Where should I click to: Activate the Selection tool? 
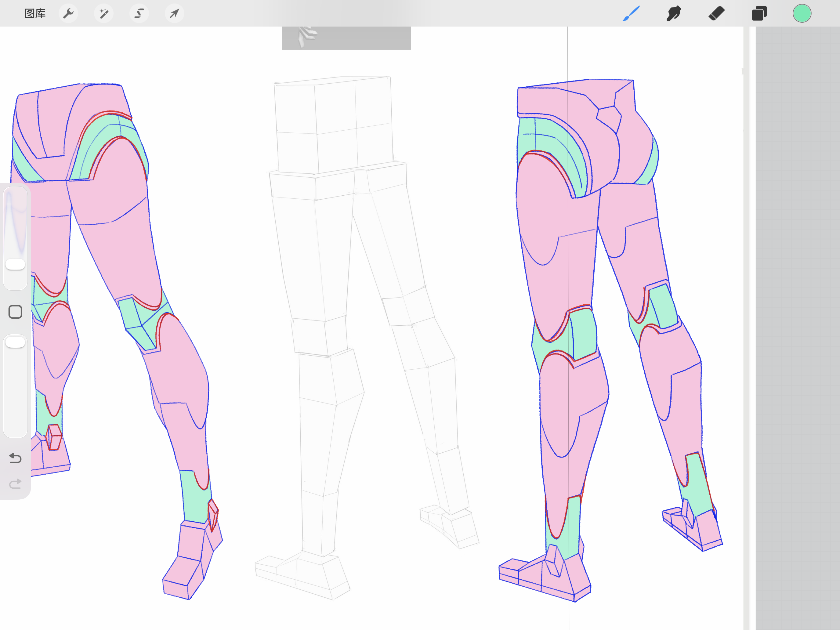[x=139, y=14]
